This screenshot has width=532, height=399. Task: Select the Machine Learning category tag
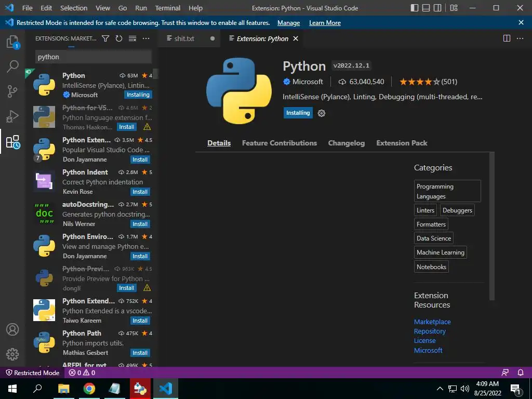tap(440, 252)
